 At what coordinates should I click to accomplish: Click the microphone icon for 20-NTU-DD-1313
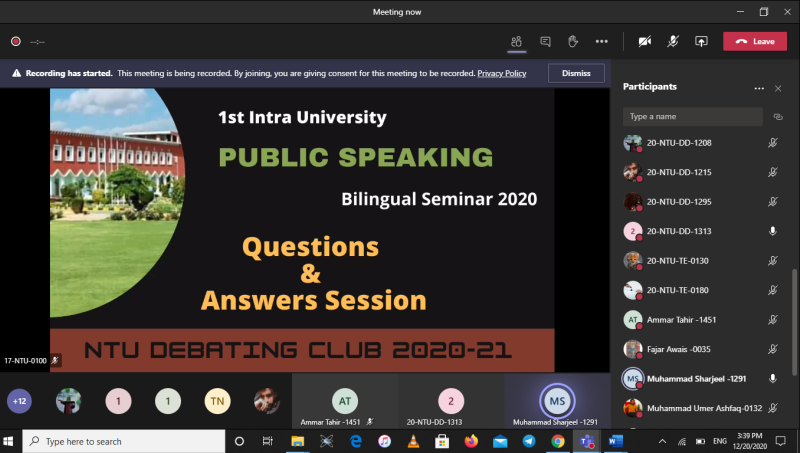[x=773, y=231]
